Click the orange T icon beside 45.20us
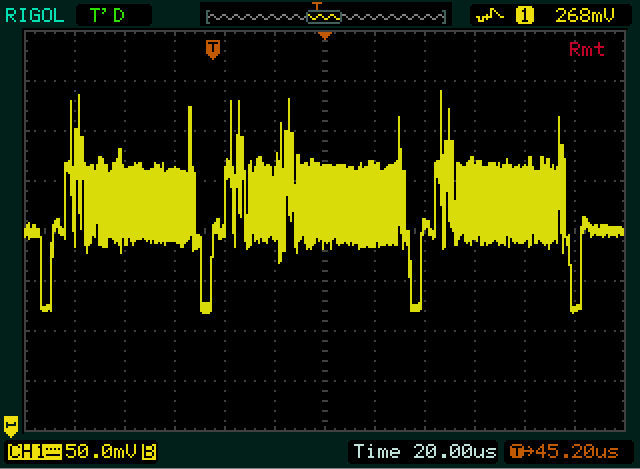The image size is (640, 469). 516,452
